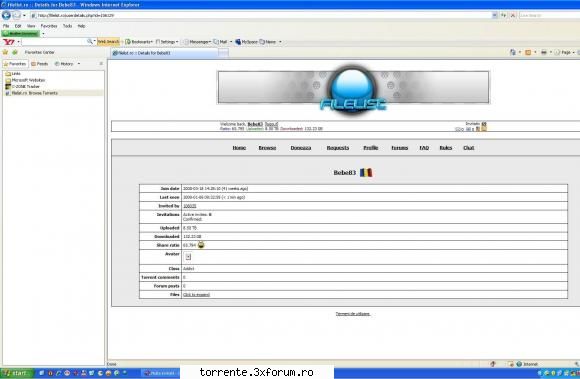Select the Favorites tab in Favorites Center
Screen dimensions: 580x379
15,64
